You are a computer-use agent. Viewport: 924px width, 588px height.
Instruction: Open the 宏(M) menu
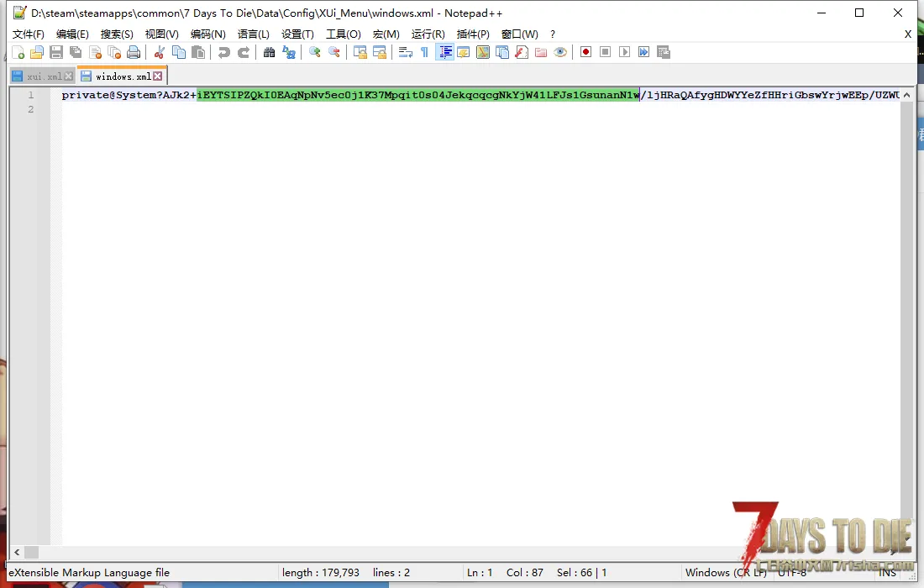click(386, 34)
